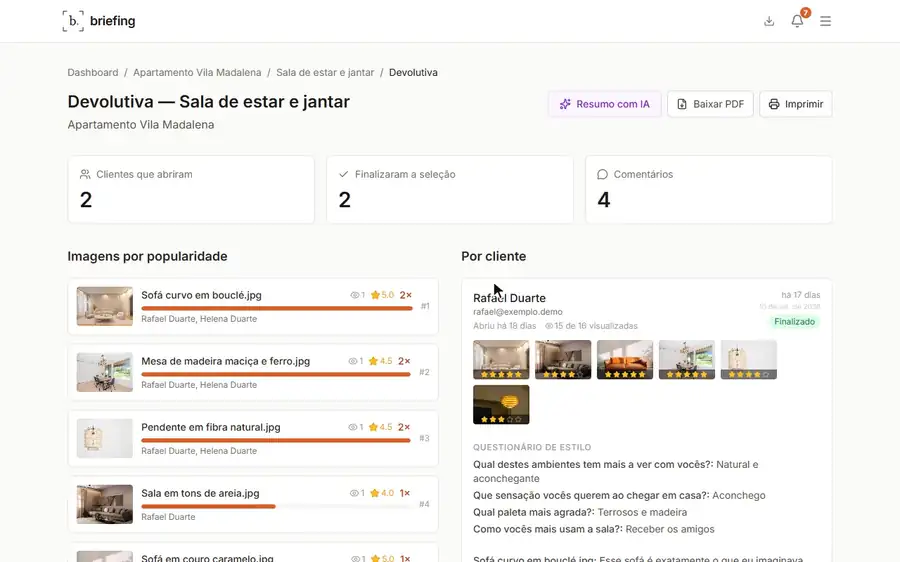Click the há 17 dias timestamp
Image resolution: width=900 pixels, height=562 pixels.
[x=801, y=295]
